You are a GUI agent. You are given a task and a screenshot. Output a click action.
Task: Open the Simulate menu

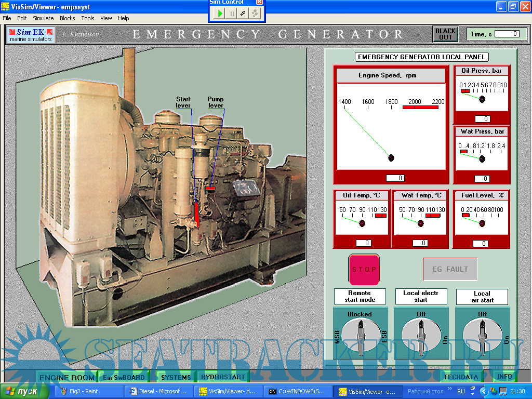[43, 18]
